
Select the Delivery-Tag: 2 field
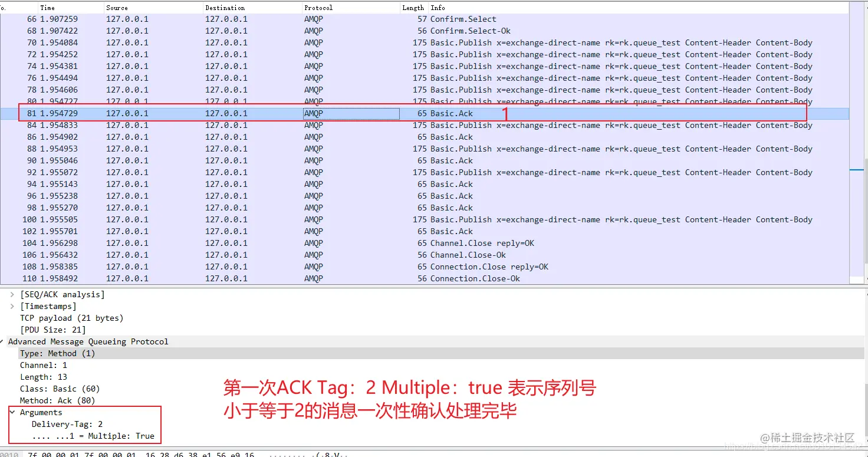(x=67, y=424)
